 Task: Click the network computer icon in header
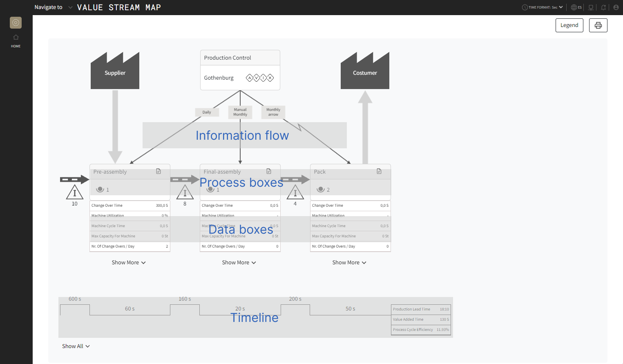[591, 7]
